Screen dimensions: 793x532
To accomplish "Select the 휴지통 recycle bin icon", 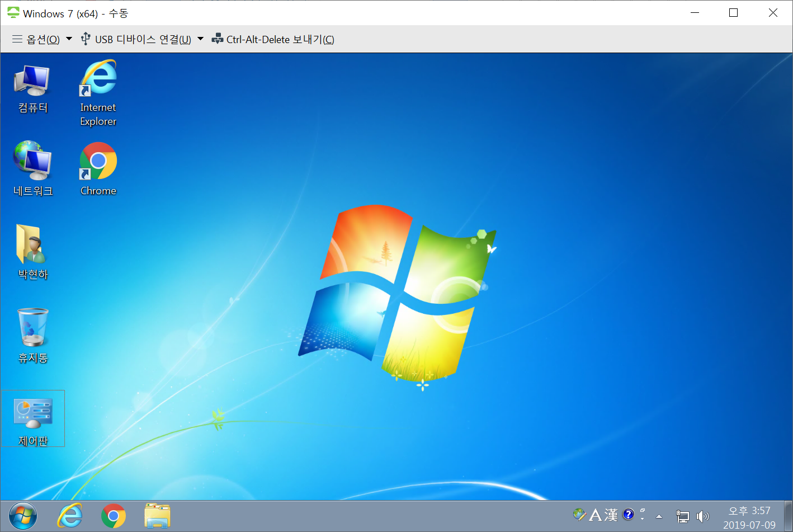I will [32, 336].
